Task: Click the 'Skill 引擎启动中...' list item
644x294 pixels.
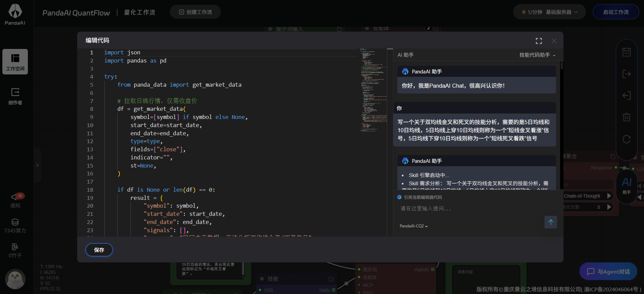Action: 429,175
